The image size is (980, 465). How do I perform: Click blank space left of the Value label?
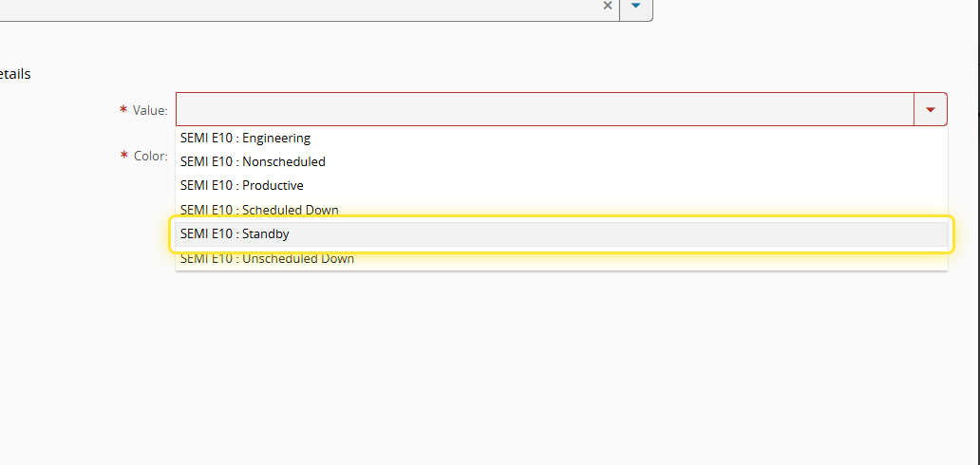pyautogui.click(x=57, y=111)
